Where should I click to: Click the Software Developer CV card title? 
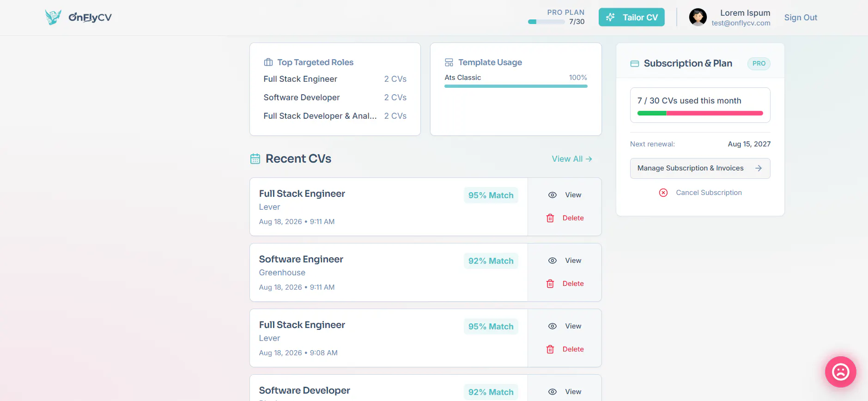pyautogui.click(x=304, y=390)
